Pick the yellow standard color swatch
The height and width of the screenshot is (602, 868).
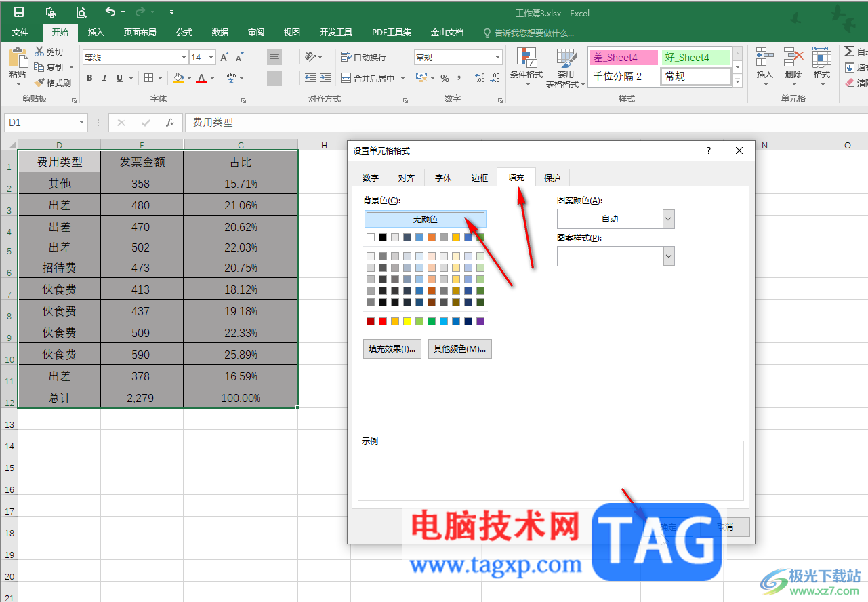(x=407, y=321)
